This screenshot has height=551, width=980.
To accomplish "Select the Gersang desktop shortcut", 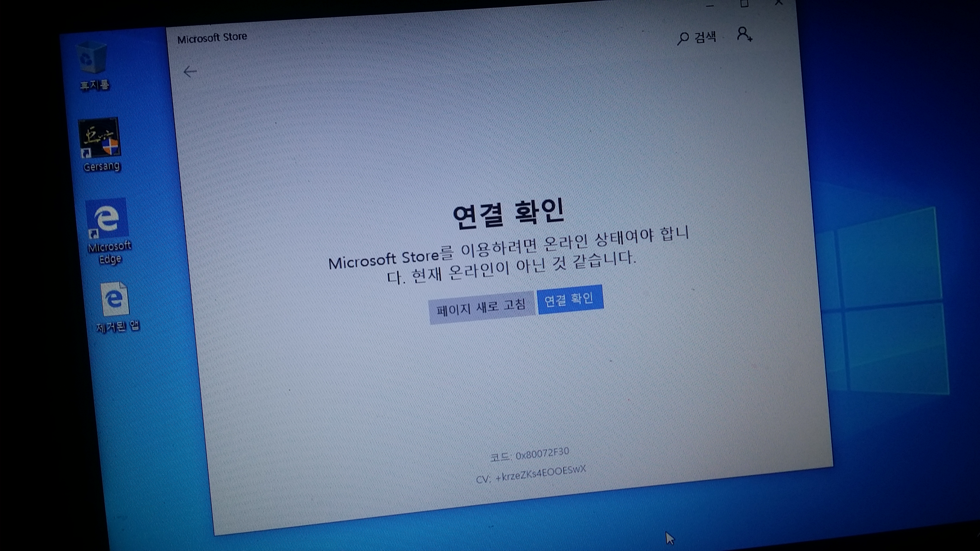I will click(101, 145).
